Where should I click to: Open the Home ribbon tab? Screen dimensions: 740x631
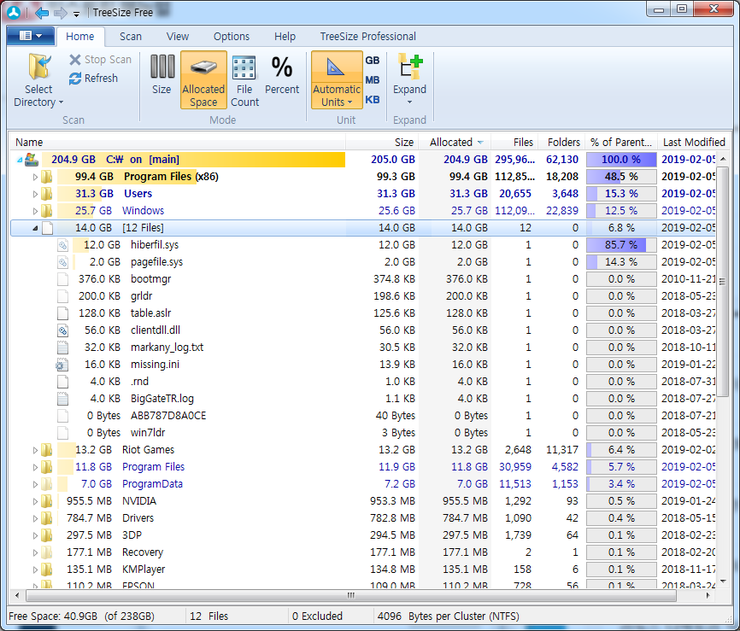(x=80, y=36)
